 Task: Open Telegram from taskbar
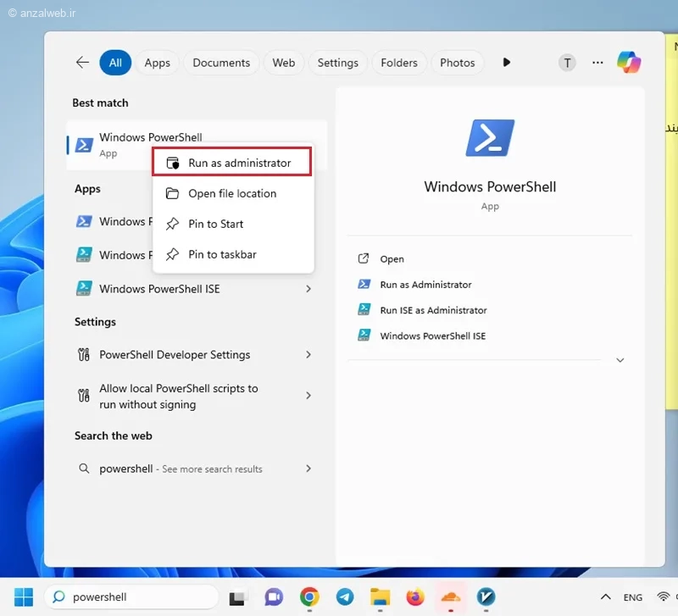[x=345, y=597]
